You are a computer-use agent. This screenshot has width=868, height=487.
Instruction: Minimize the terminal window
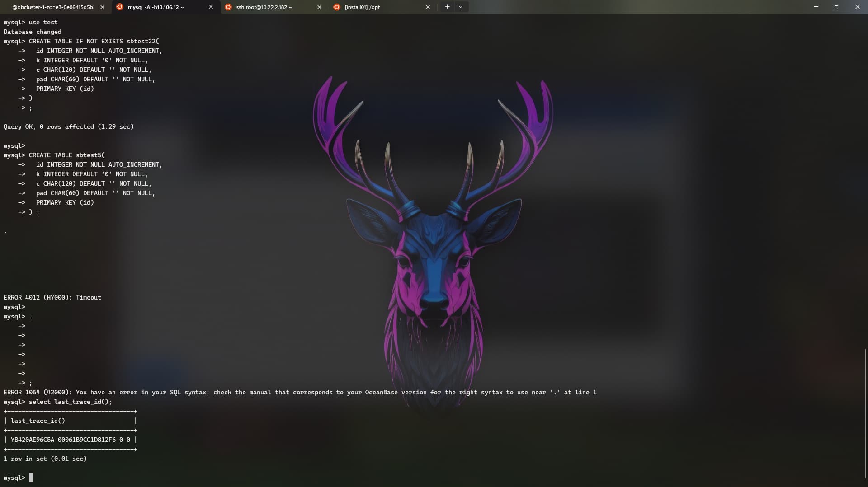click(816, 7)
